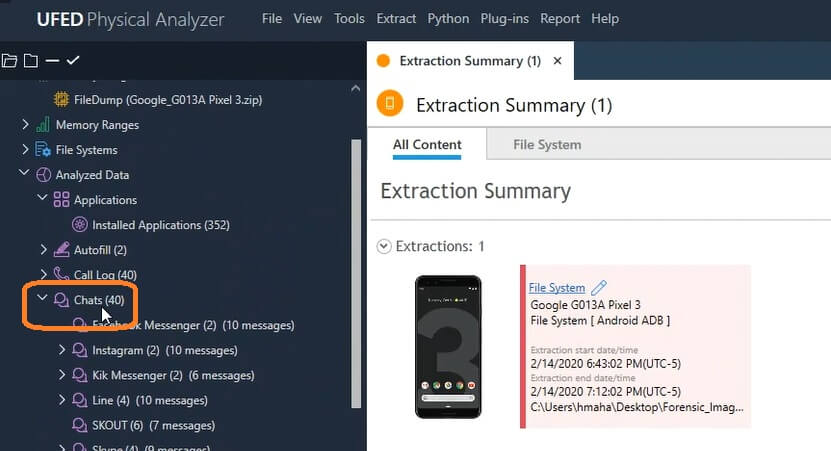
Task: Select the Memory Ranges label
Action: click(x=98, y=125)
